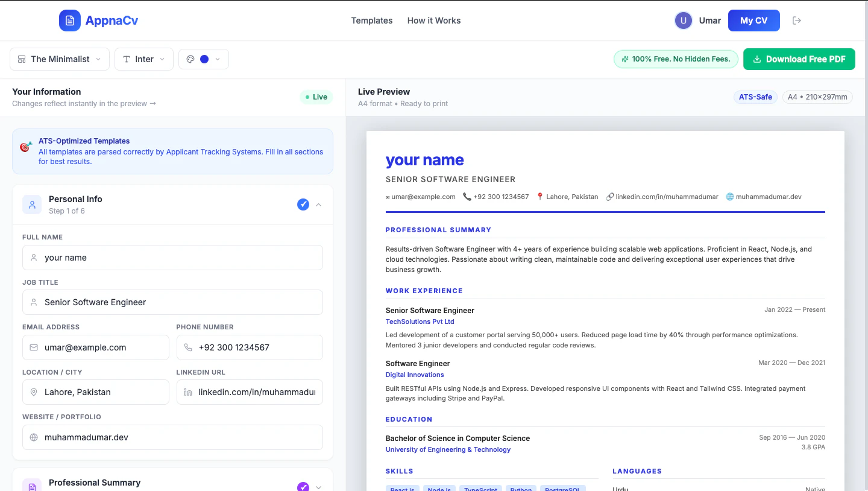Open The Minimalist template dropdown
The width and height of the screenshot is (868, 491).
[x=60, y=59]
